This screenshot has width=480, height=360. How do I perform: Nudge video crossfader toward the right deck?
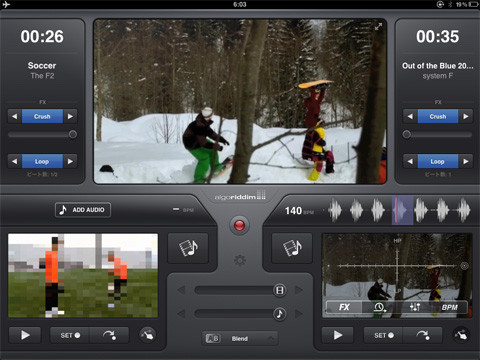pyautogui.click(x=298, y=290)
